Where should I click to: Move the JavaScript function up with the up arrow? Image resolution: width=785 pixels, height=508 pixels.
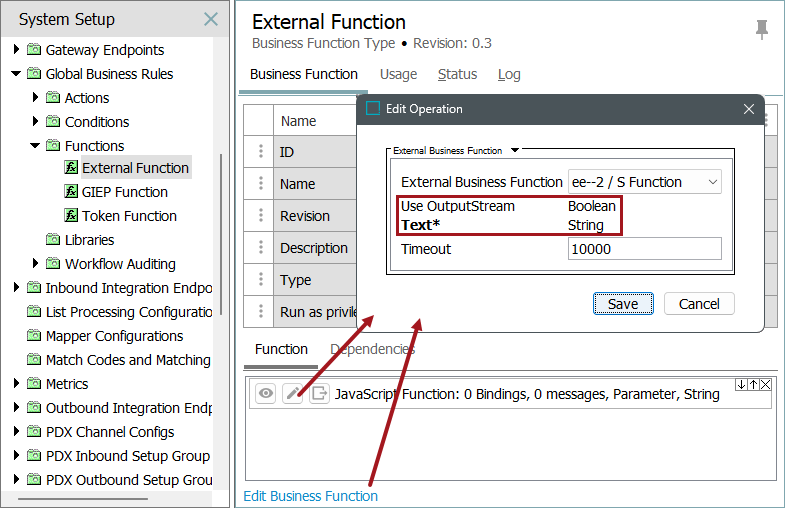[752, 385]
